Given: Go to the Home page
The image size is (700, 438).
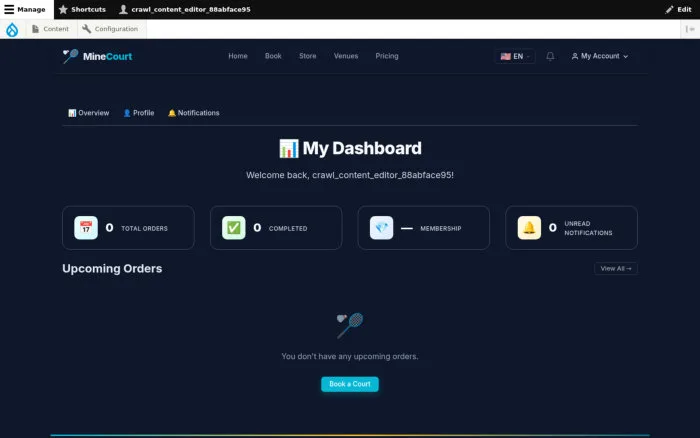Looking at the screenshot, I should [x=238, y=56].
